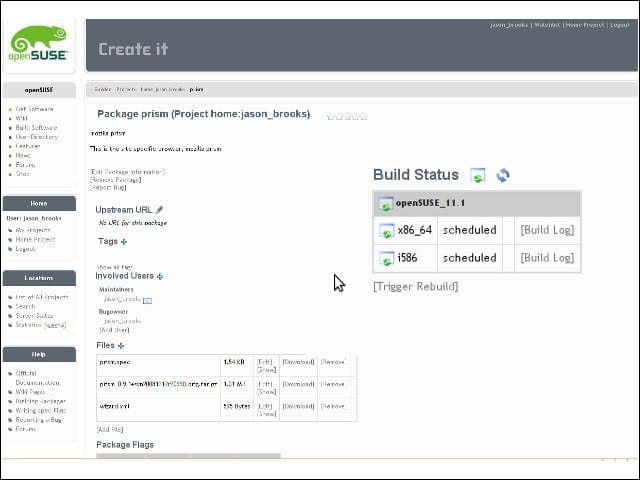This screenshot has height=480, width=640.
Task: Download the prism.spec file
Action: click(x=298, y=362)
